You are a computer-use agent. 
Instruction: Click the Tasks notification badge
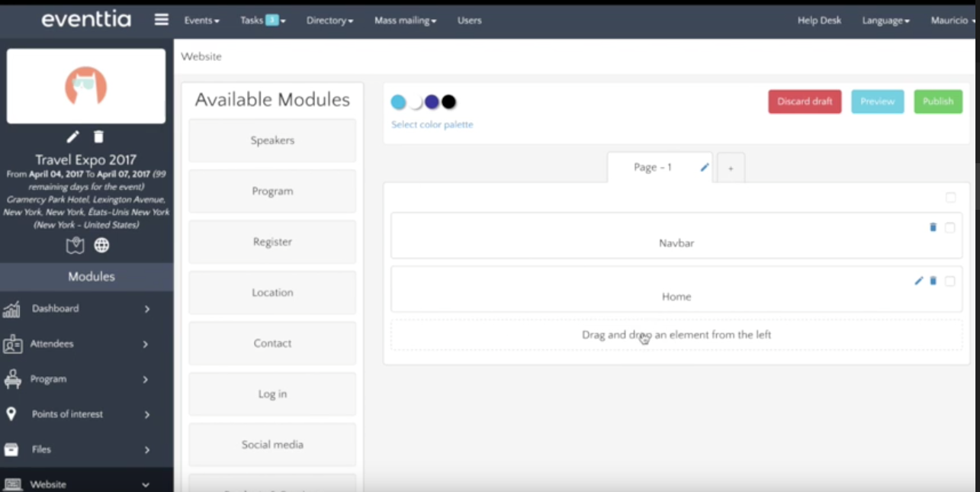pos(272,21)
